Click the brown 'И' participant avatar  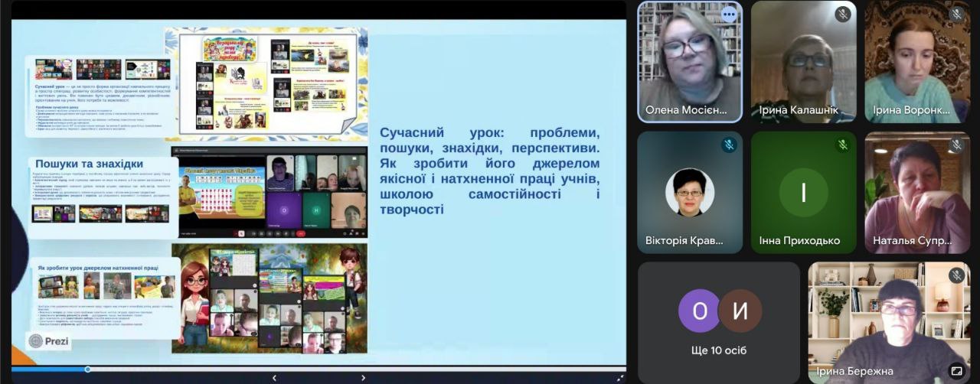(740, 311)
